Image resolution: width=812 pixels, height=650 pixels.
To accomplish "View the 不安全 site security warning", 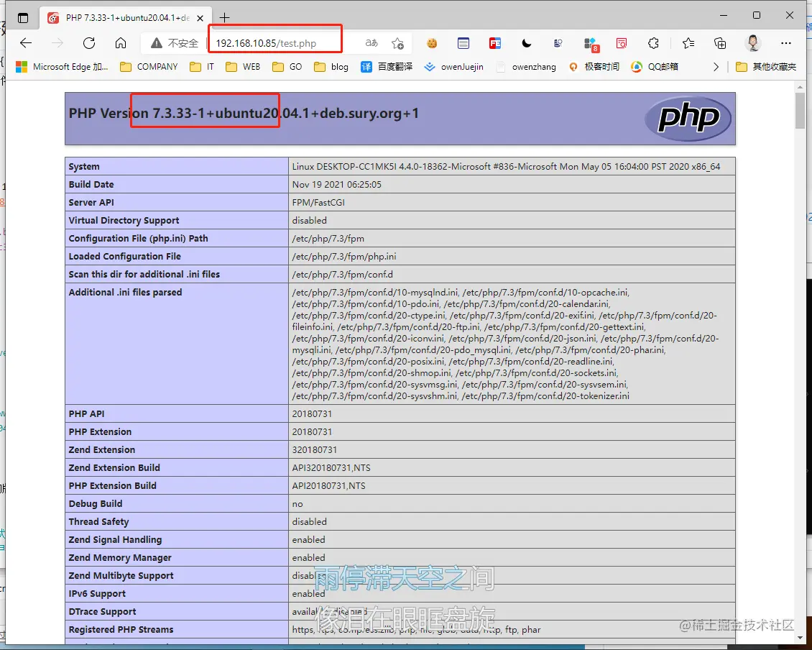I will 175,43.
